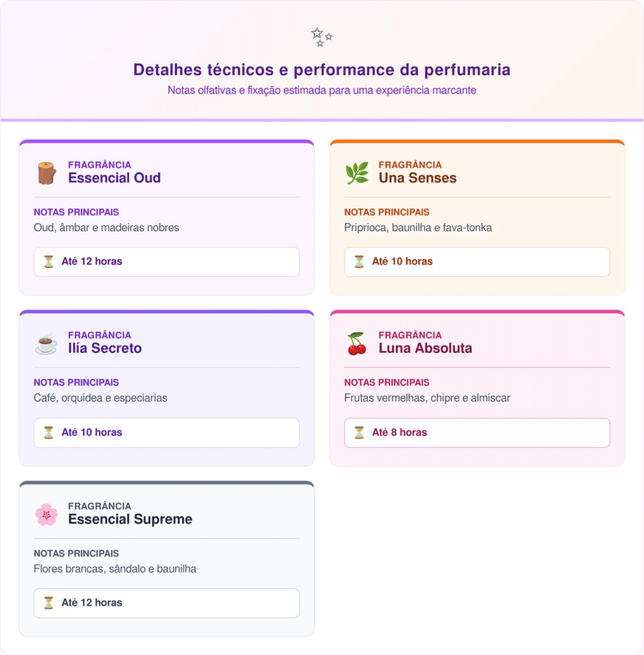Click the pink flower icon for Essencial Supreme
Viewport: 644px width, 655px height.
47,514
